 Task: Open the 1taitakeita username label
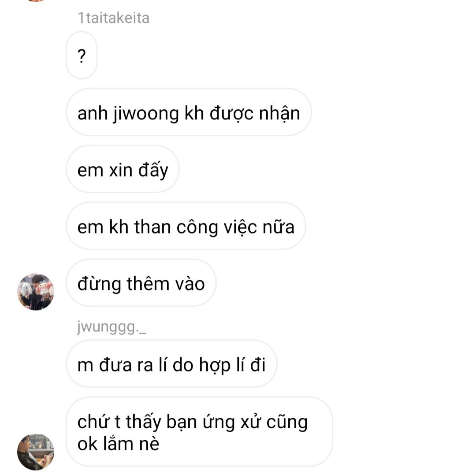[x=114, y=18]
